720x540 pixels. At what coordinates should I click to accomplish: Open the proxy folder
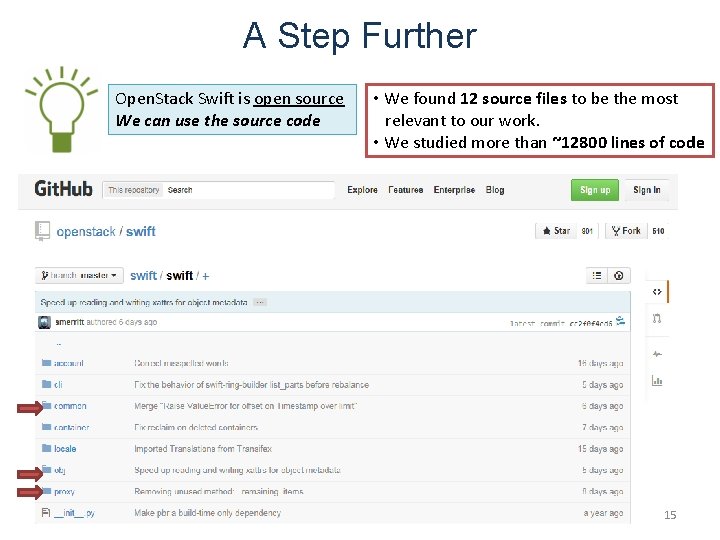pyautogui.click(x=64, y=492)
